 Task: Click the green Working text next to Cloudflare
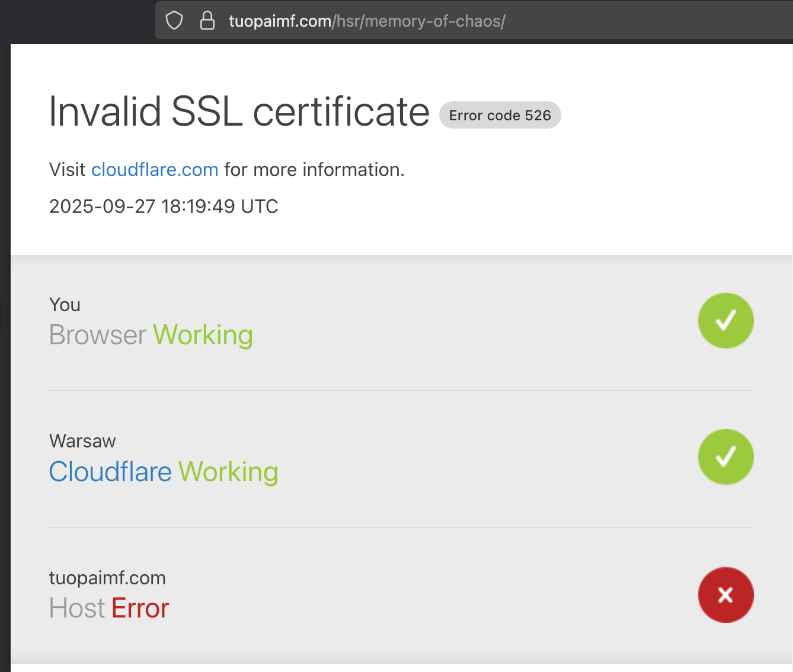tap(228, 472)
